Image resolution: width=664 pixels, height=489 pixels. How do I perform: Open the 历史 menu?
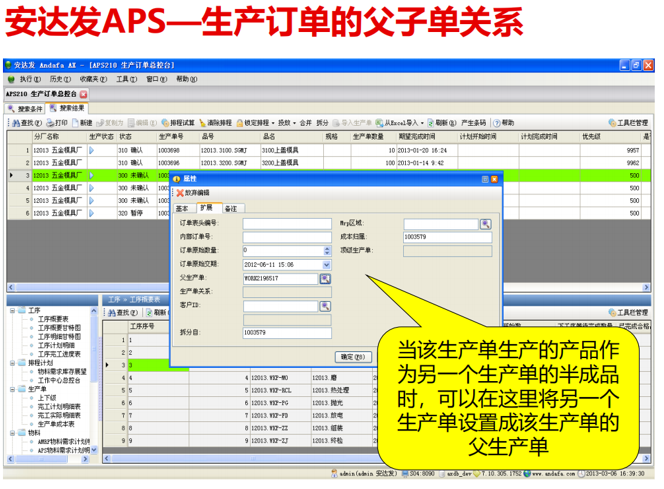(x=61, y=79)
